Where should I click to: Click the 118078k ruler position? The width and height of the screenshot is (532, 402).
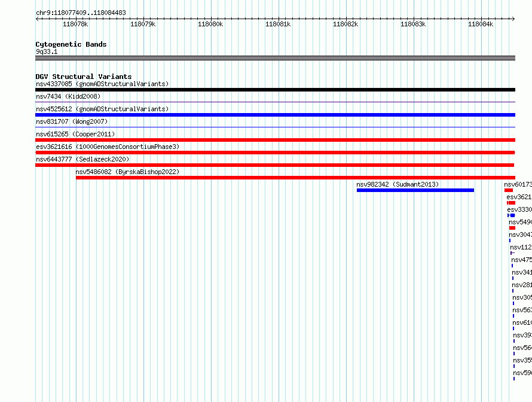[x=75, y=24]
